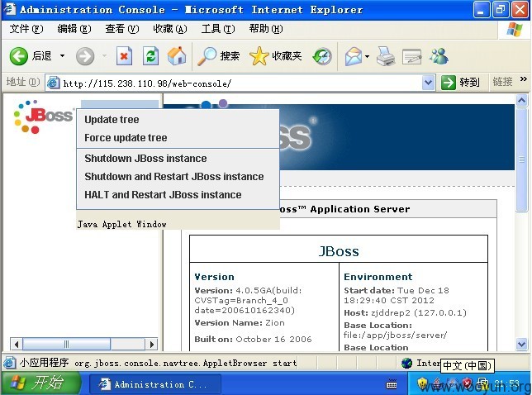
Task: Choose Shutdown and Restart JBoss instance
Action: coord(178,177)
